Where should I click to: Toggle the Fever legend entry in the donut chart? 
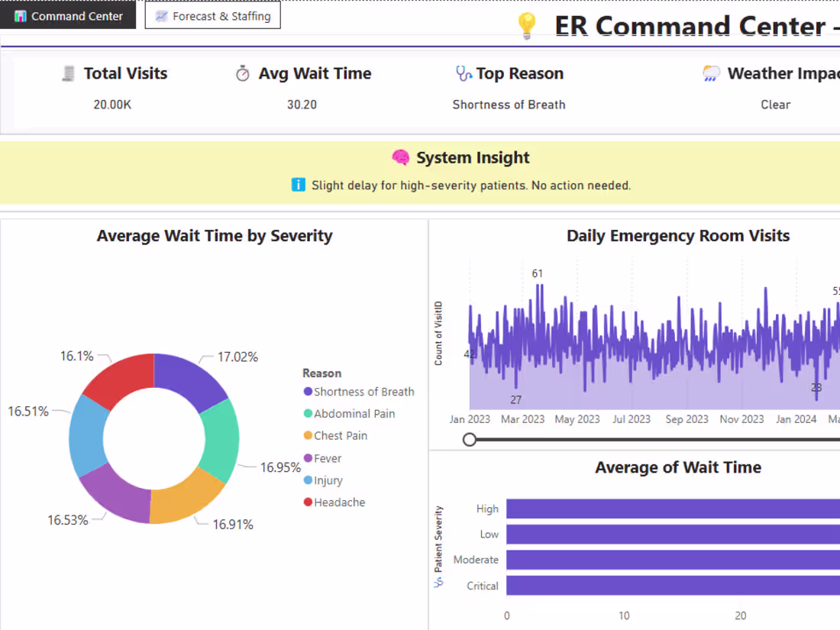[x=323, y=457]
